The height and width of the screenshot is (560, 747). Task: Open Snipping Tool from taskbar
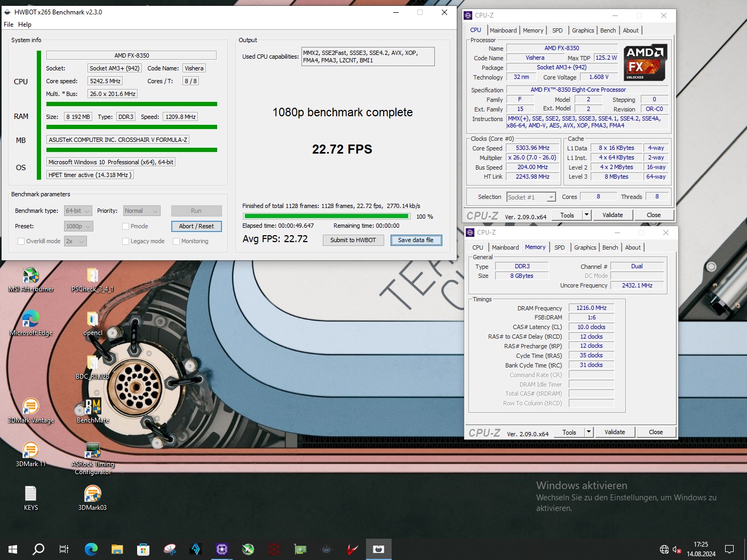click(x=170, y=549)
